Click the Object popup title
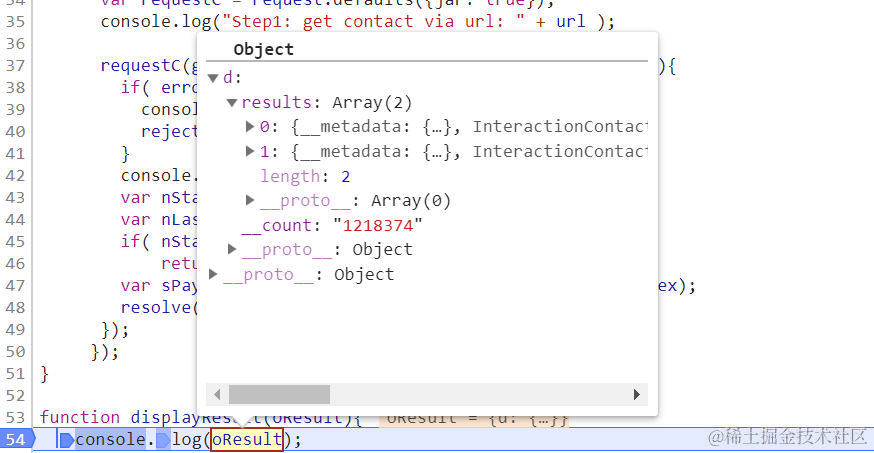 tap(264, 49)
